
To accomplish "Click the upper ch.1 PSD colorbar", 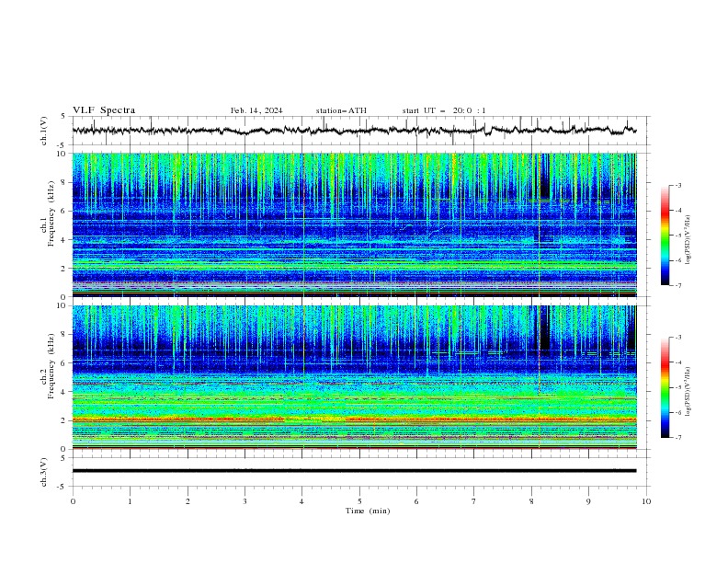I will [x=665, y=236].
